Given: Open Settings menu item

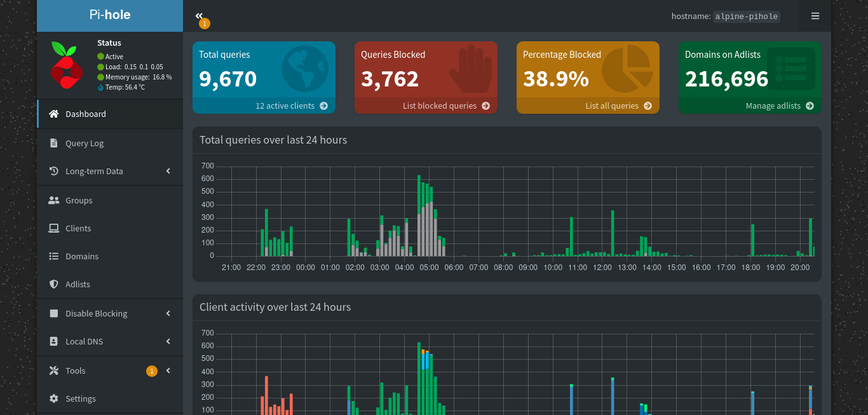Looking at the screenshot, I should click(110, 398).
